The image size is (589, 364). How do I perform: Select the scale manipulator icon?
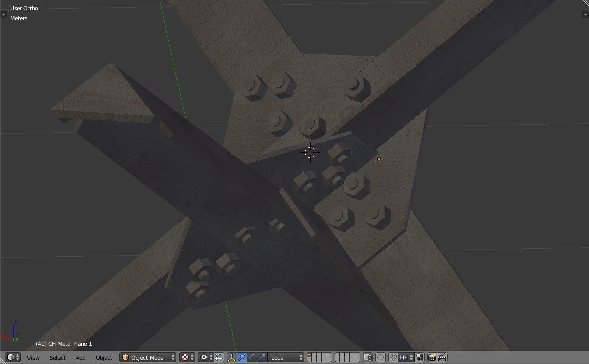262,357
